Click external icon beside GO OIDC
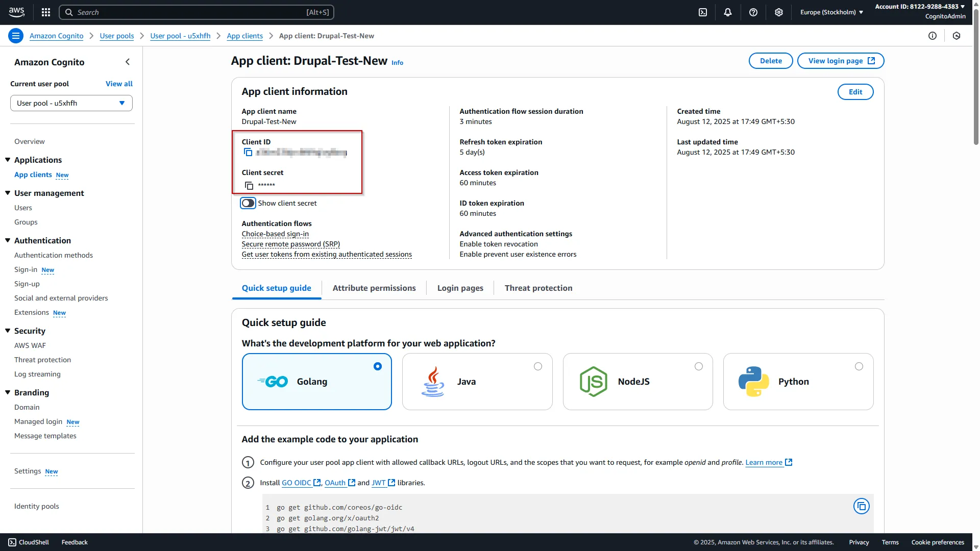980x551 pixels. click(317, 483)
